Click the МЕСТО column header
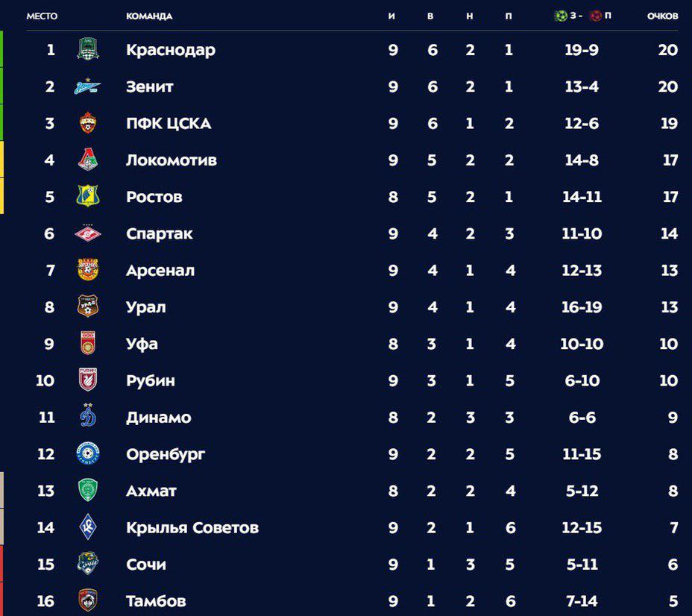The image size is (692, 616). (x=42, y=16)
